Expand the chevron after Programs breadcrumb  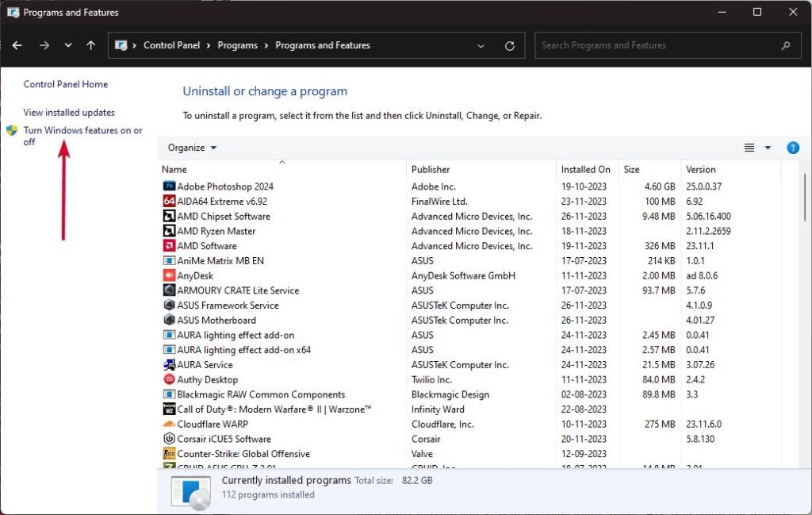pyautogui.click(x=266, y=45)
